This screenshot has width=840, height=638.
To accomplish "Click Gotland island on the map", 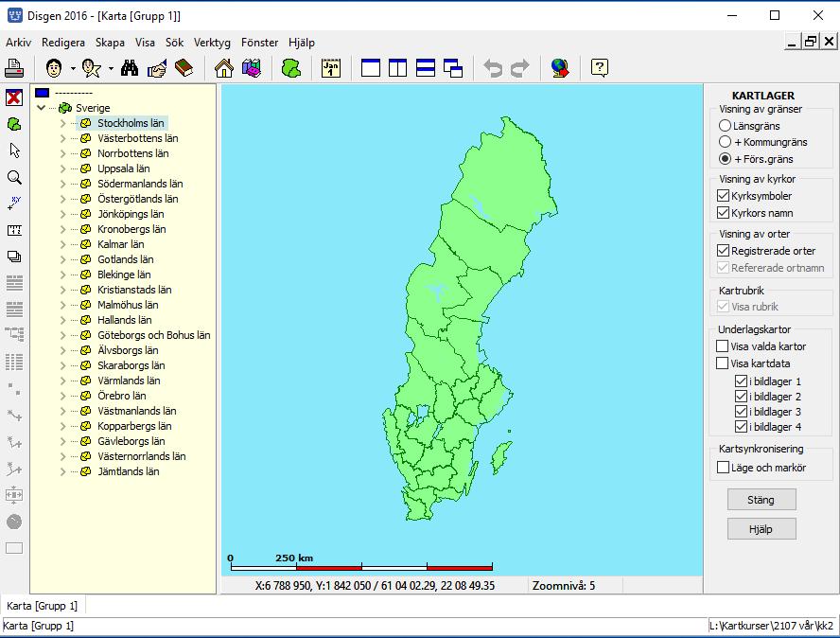I will [501, 456].
